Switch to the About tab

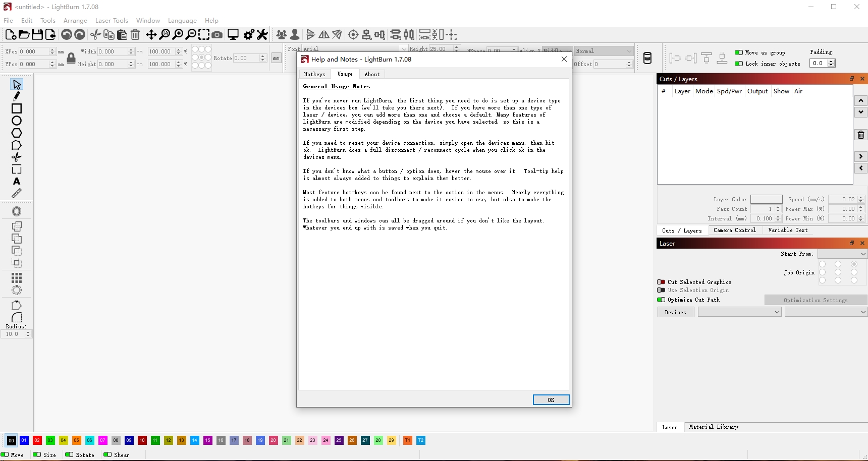pyautogui.click(x=372, y=74)
